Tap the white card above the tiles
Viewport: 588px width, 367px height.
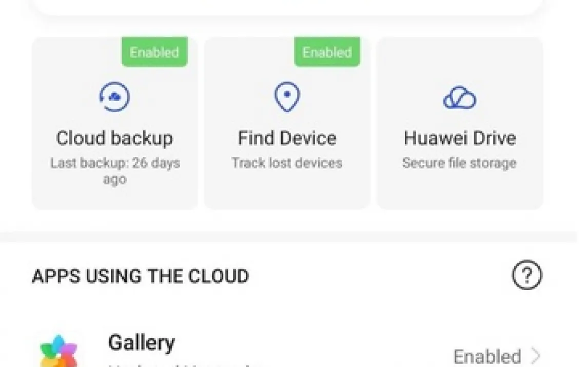coord(287,6)
